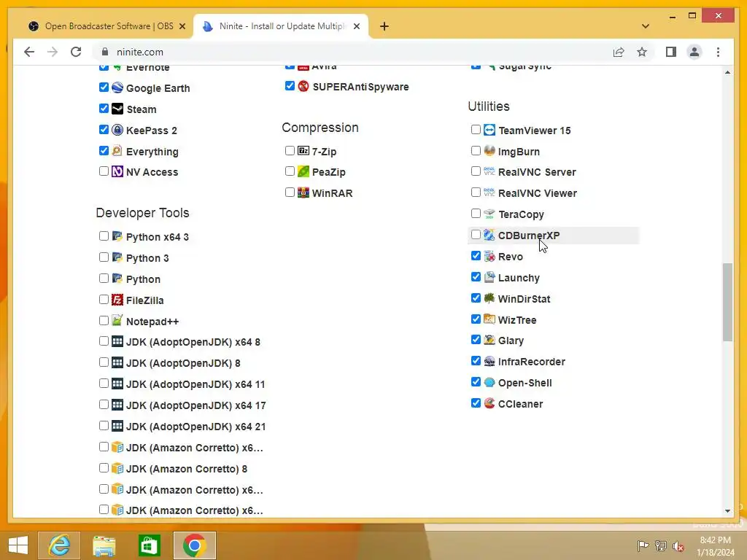Click the muted volume tray icon
Viewport: 747px width, 560px height.
tap(678, 546)
